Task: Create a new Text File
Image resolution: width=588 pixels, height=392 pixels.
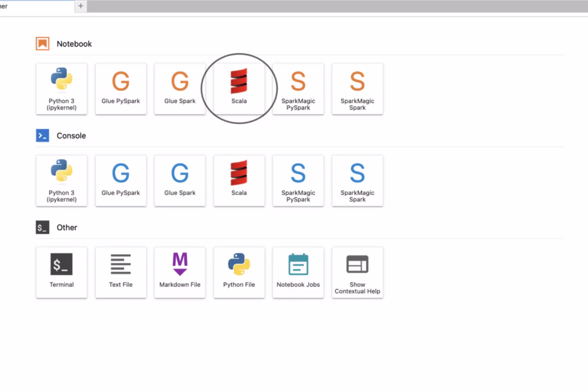Action: point(121,272)
